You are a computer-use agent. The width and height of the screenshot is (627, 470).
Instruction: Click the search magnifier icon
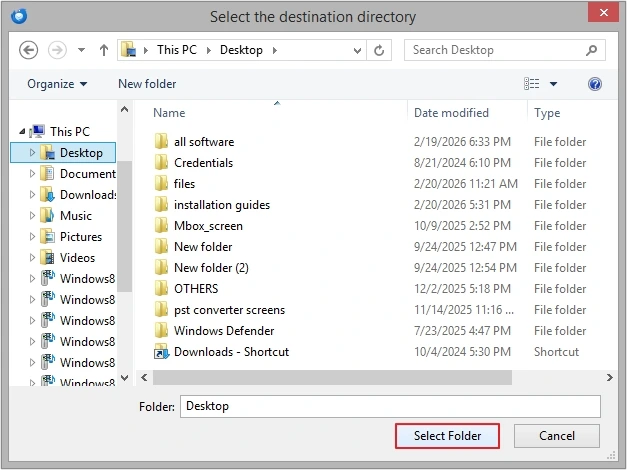591,50
